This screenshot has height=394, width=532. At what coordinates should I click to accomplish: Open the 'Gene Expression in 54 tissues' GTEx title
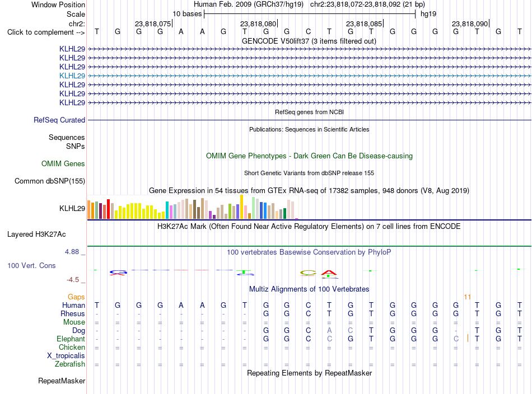click(309, 190)
